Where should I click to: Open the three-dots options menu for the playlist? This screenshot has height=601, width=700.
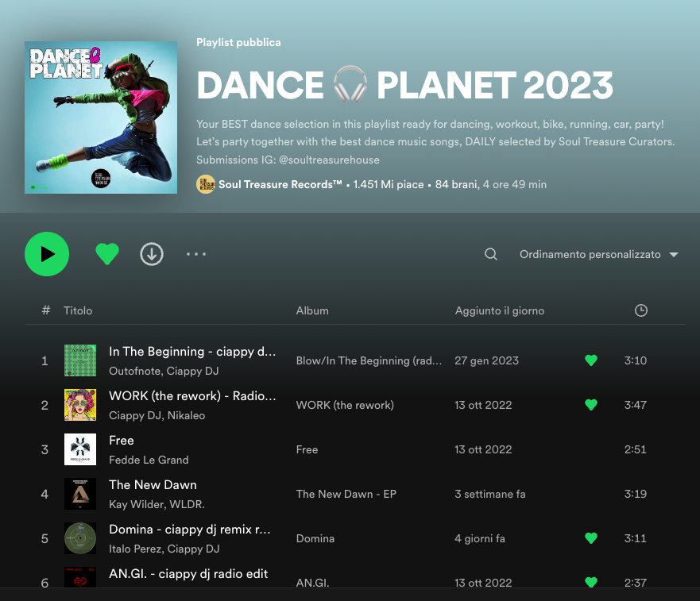195,253
